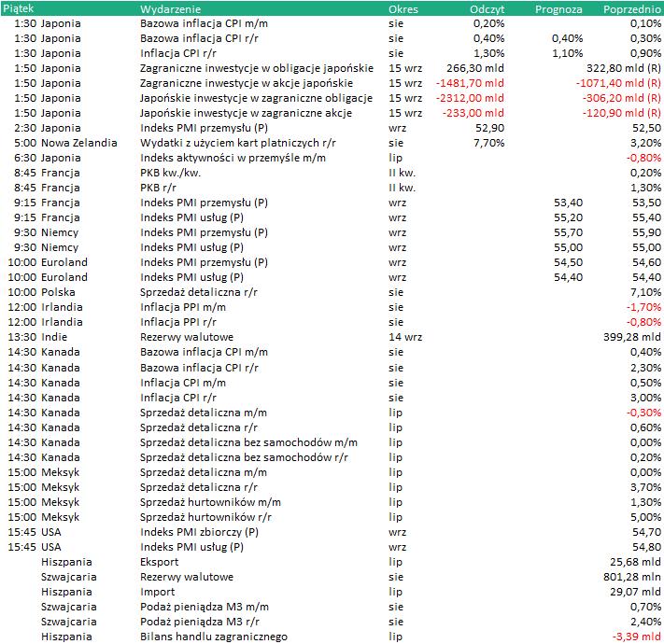
Task: Select red Odczyt value "-1481,70 mld"
Action: 470,83
